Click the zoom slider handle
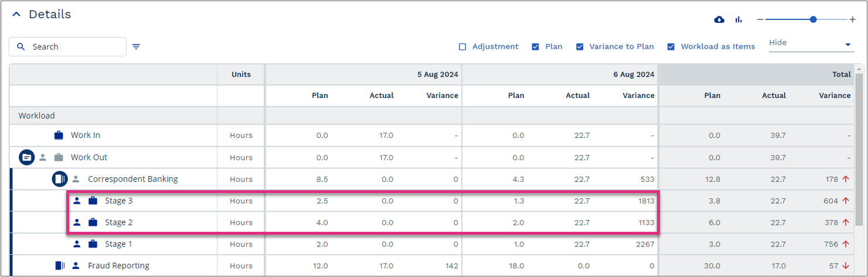 (x=813, y=19)
